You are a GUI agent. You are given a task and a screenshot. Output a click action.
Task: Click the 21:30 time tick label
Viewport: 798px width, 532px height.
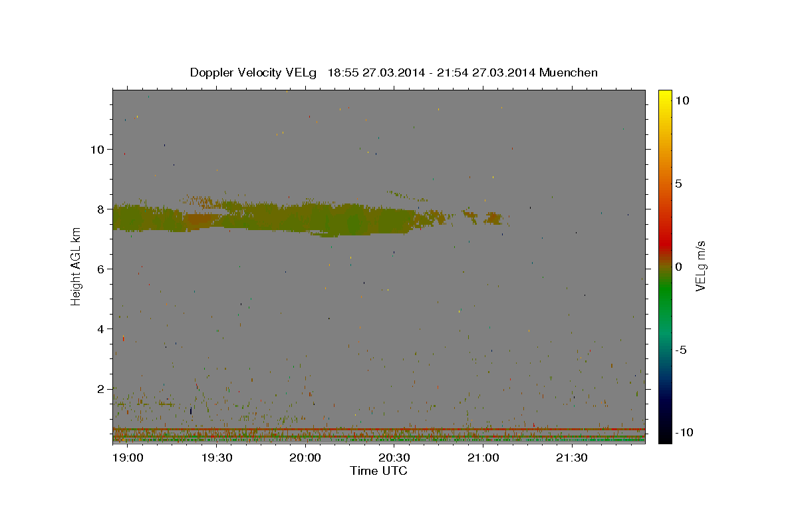point(571,458)
